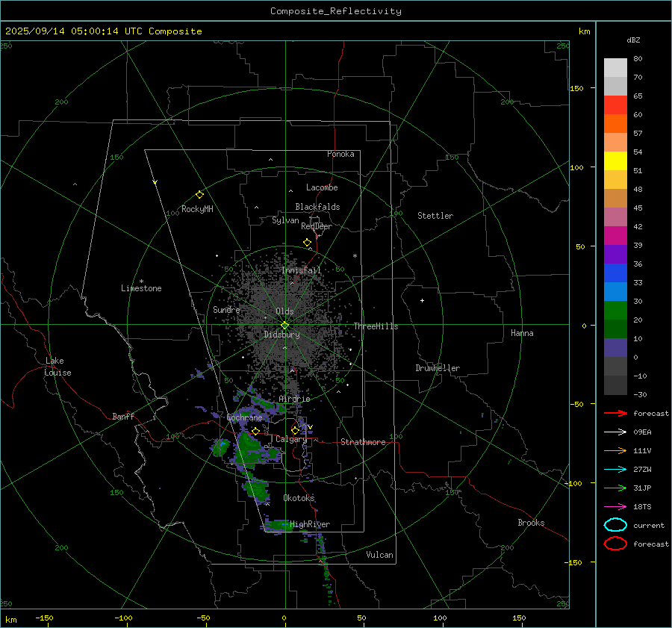672x628 pixels.
Task: Click the Cochrane label
Action: (244, 417)
